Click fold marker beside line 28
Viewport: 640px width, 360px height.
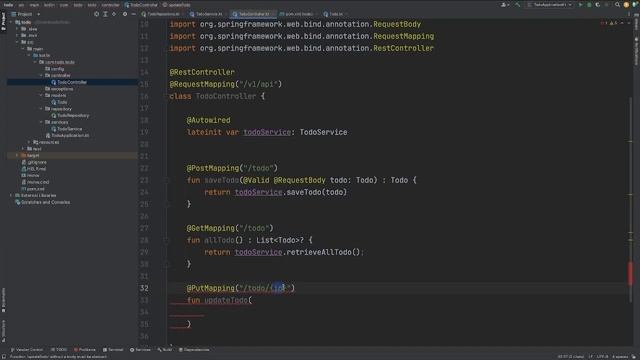pos(166,240)
